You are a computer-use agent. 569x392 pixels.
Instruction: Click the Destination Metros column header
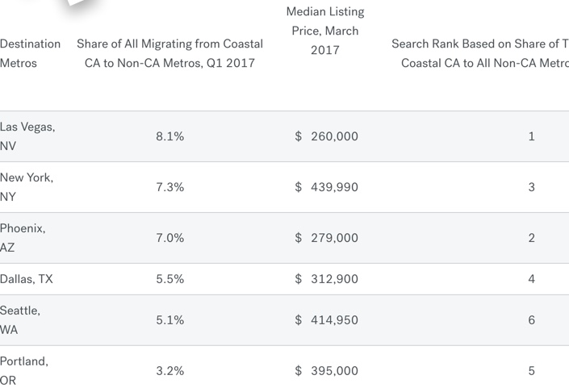30,53
